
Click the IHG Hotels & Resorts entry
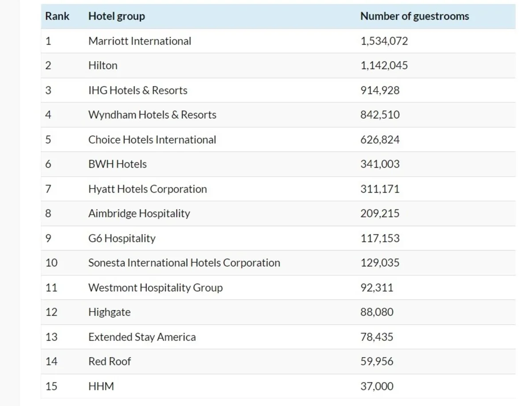tap(137, 91)
